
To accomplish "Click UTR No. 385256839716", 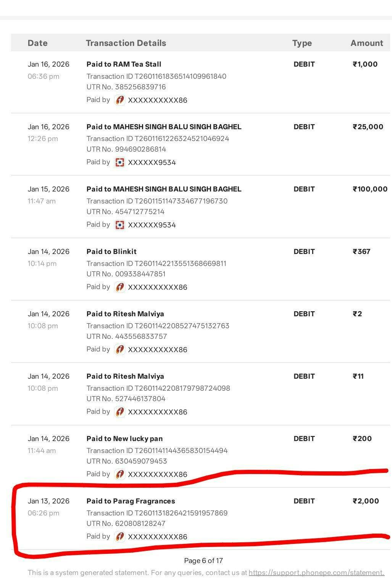I will point(126,87).
